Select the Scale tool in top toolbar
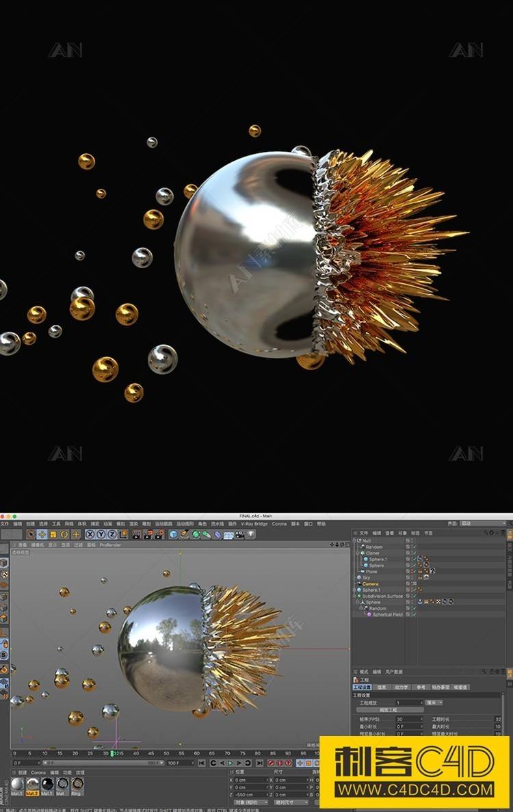 53,534
